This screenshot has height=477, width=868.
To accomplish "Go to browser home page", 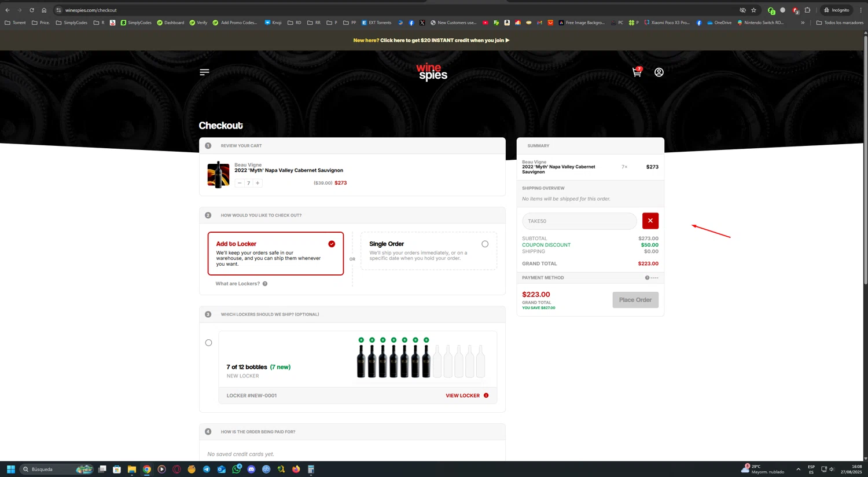I will 44,10.
